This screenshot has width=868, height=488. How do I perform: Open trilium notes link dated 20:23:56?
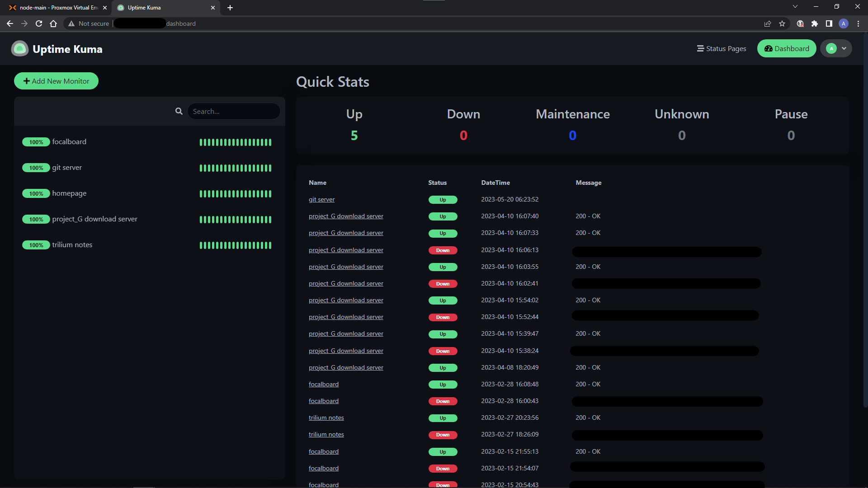(x=326, y=418)
